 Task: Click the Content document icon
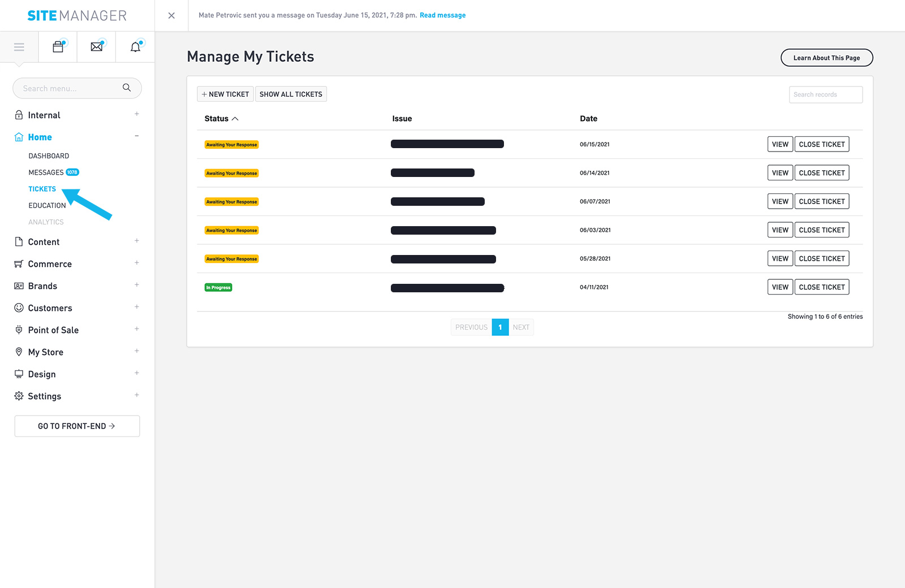tap(19, 241)
